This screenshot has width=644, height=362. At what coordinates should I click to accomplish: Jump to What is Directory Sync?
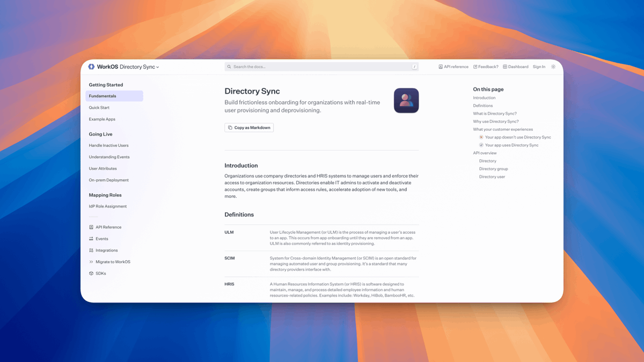tap(495, 114)
